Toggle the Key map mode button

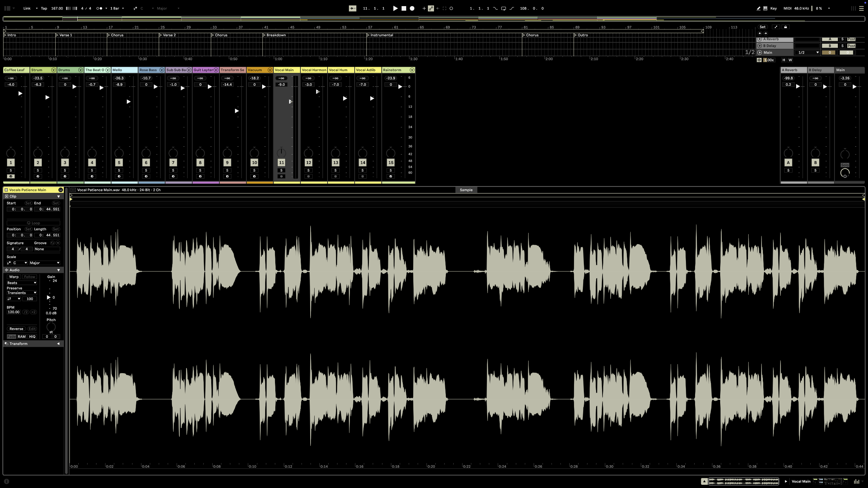click(x=773, y=8)
